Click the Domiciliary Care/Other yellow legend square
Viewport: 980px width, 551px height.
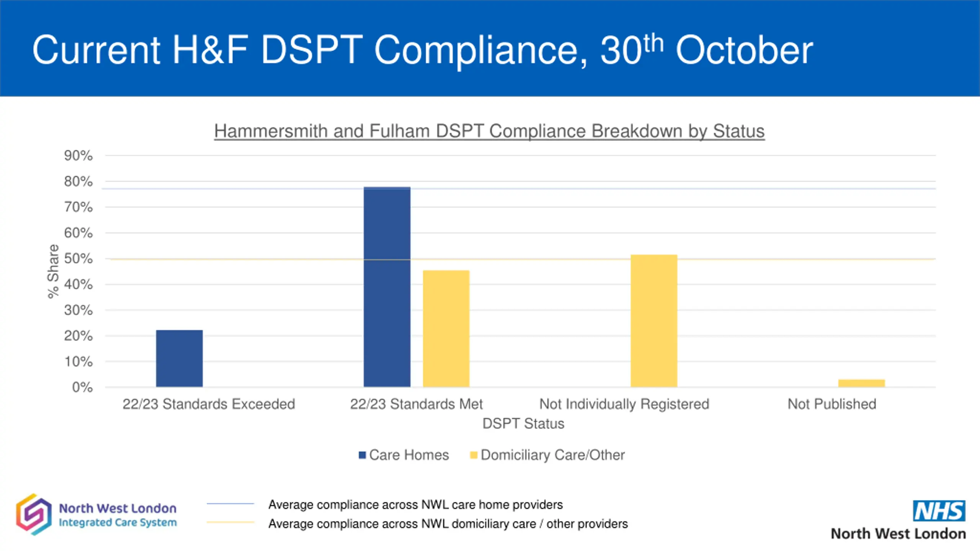pos(474,455)
